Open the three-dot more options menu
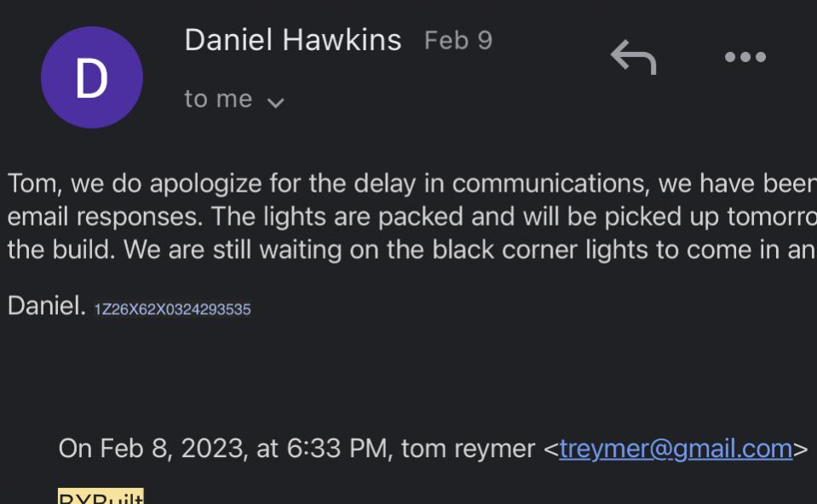817x504 pixels. [745, 57]
